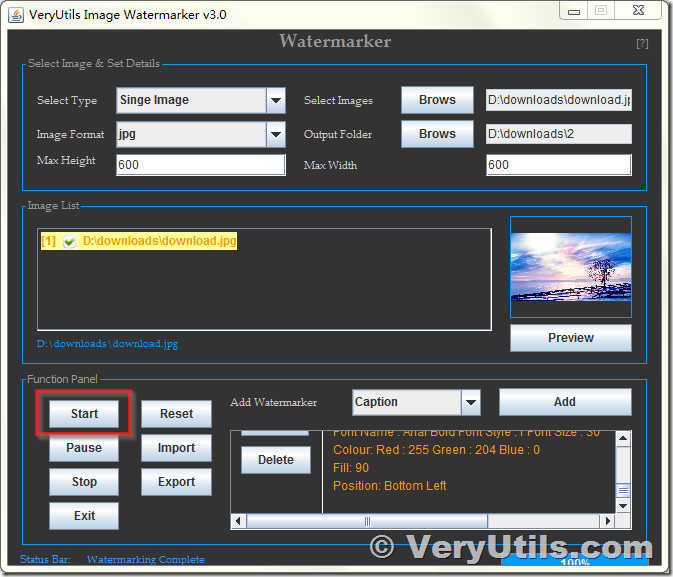Delete the watermark entry
Screen dimensions: 673x577
click(276, 460)
